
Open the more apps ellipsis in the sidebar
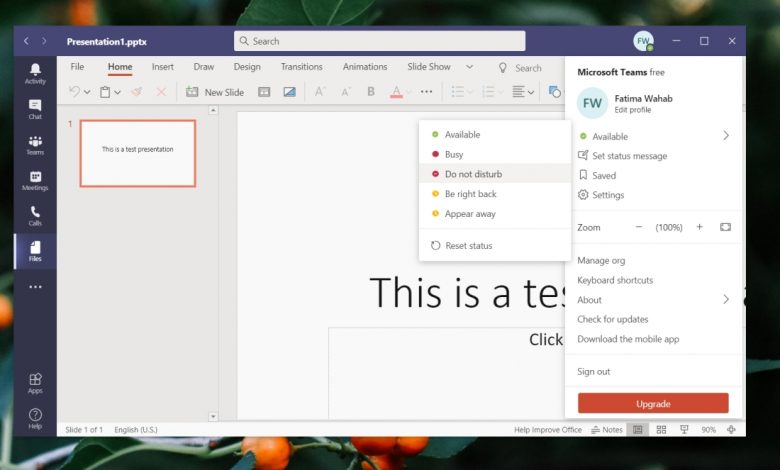(35, 287)
